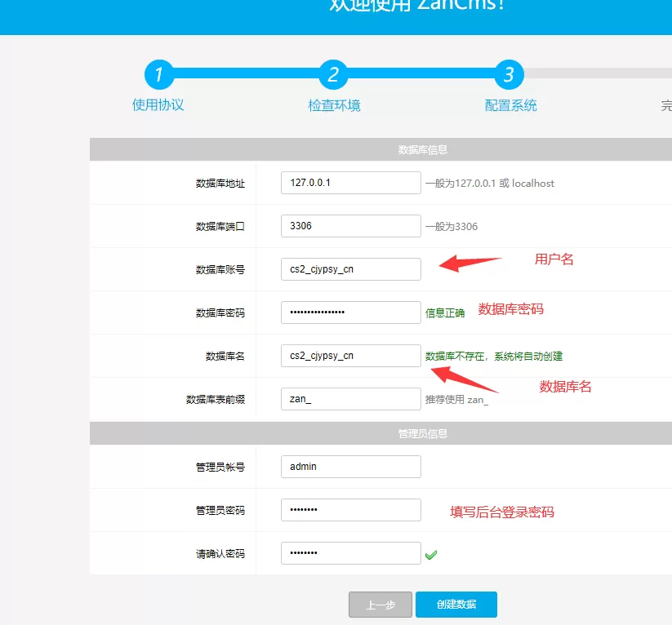Click the '数据库表前缀' row label
The width and height of the screenshot is (672, 625).
click(x=216, y=400)
